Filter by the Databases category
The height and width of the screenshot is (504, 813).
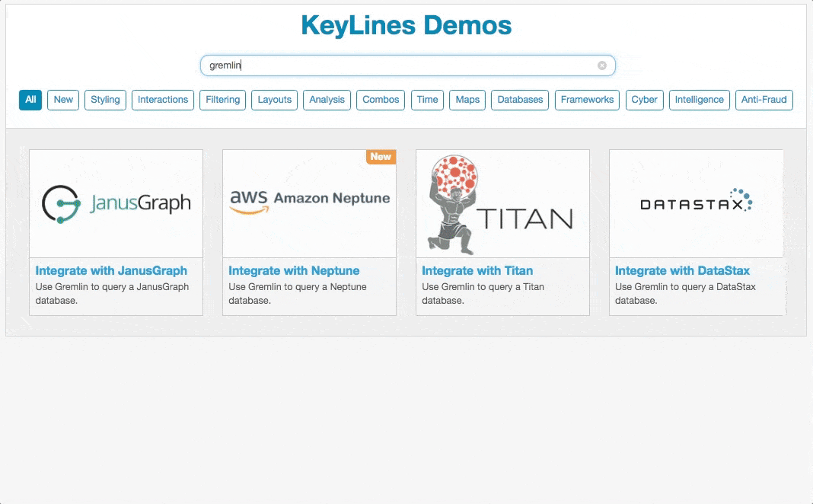pyautogui.click(x=520, y=100)
